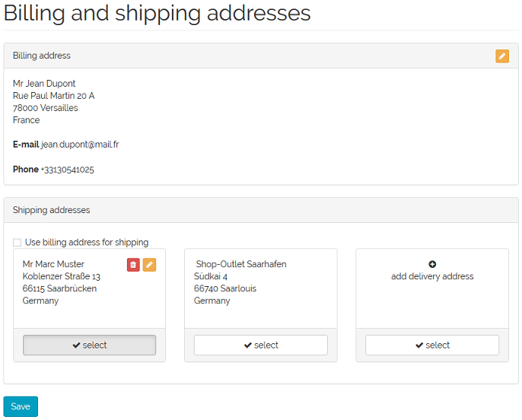
Task: Click the add delivery address link
Action: [432, 276]
